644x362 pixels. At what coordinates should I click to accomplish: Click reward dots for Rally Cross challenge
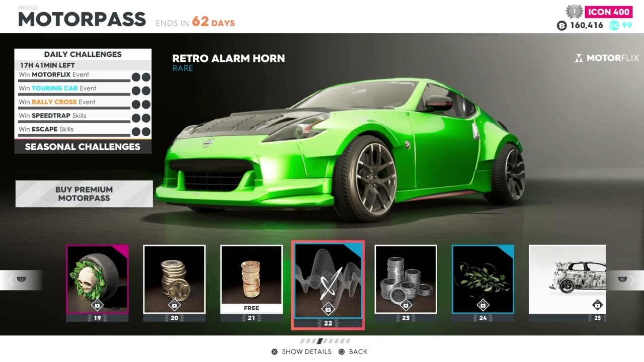(141, 105)
